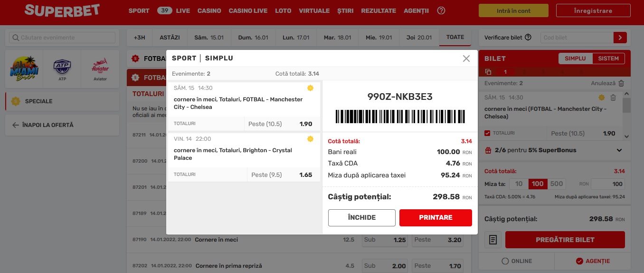Click the ticket barcode image
The image size is (644, 273).
coord(400,117)
